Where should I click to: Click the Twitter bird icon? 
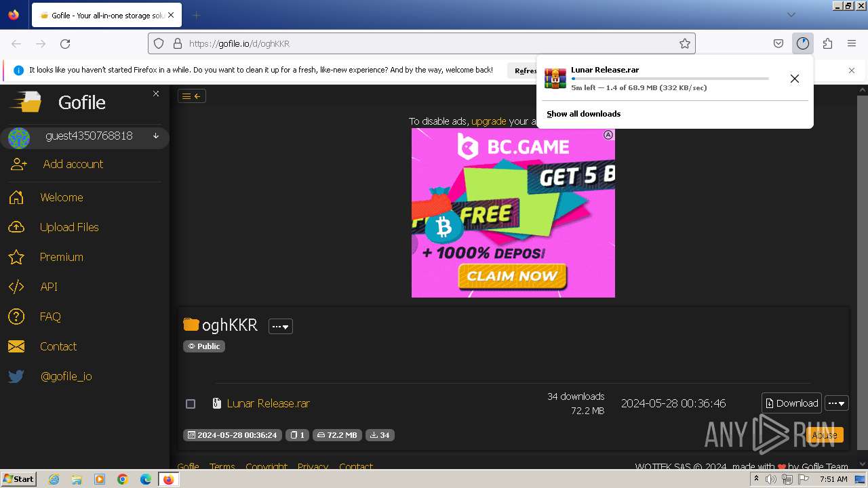tap(16, 376)
